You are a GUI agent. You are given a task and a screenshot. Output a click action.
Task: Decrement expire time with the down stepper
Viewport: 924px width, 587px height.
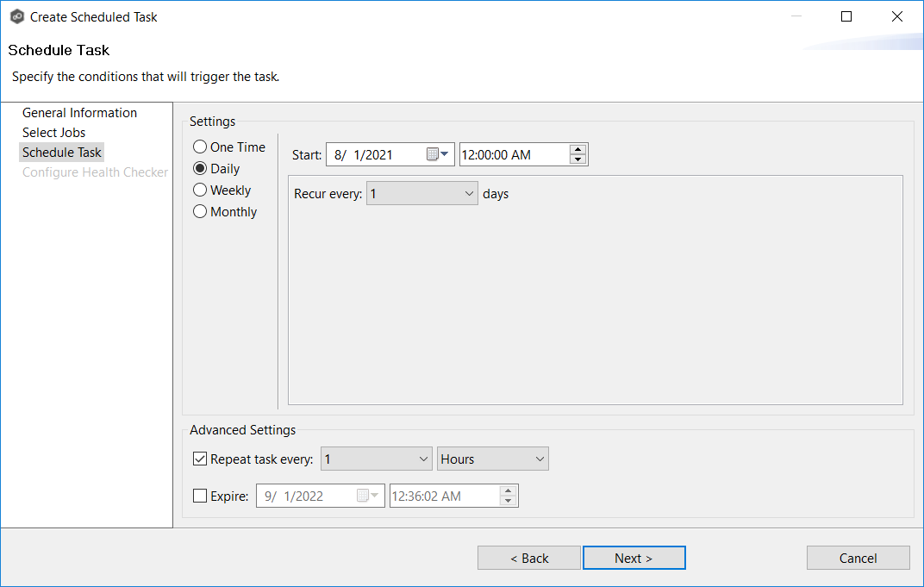(508, 500)
